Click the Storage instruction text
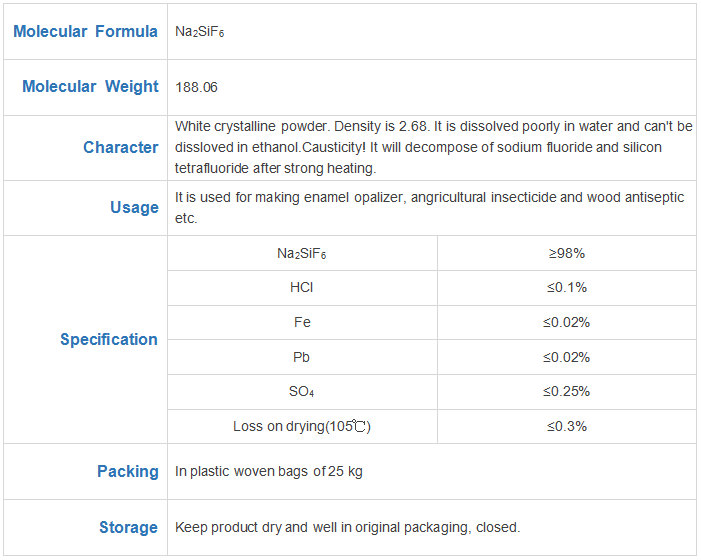 point(347,527)
